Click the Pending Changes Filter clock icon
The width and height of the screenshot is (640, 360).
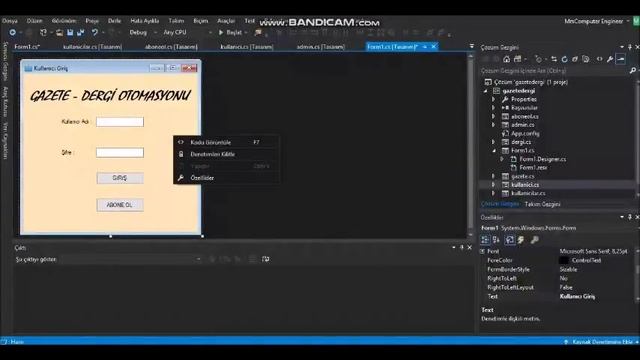pos(538,59)
